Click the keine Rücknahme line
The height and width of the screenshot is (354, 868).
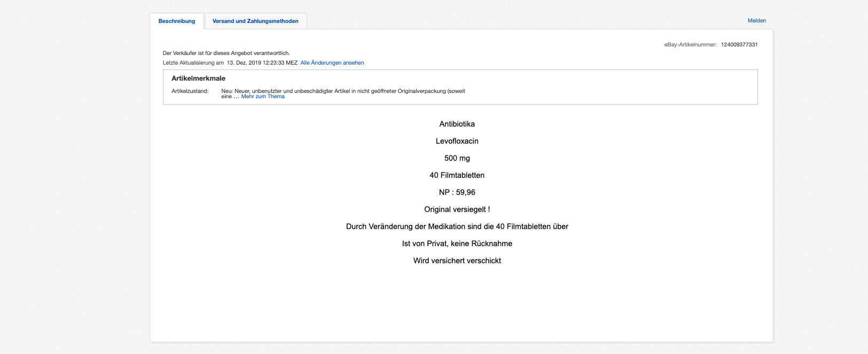pos(457,243)
